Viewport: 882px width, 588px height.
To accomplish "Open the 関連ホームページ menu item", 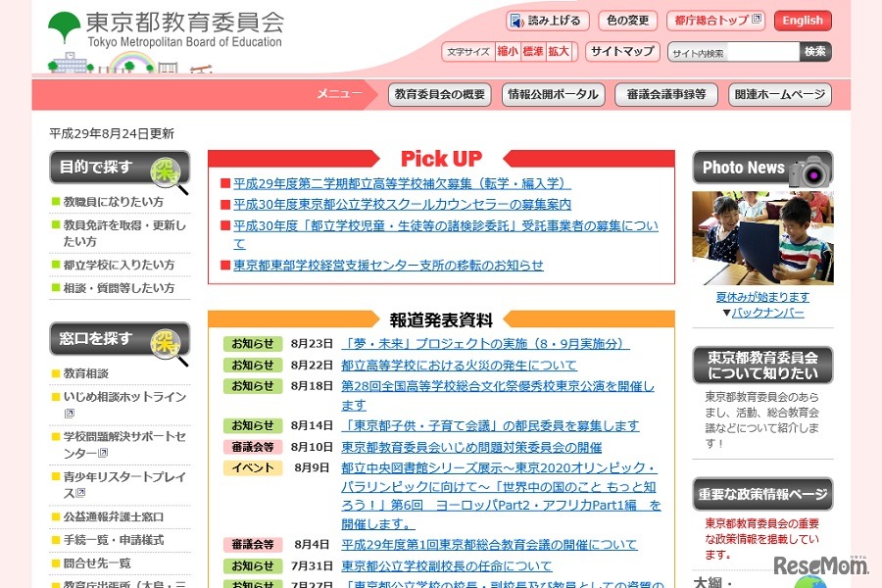I will coord(779,93).
